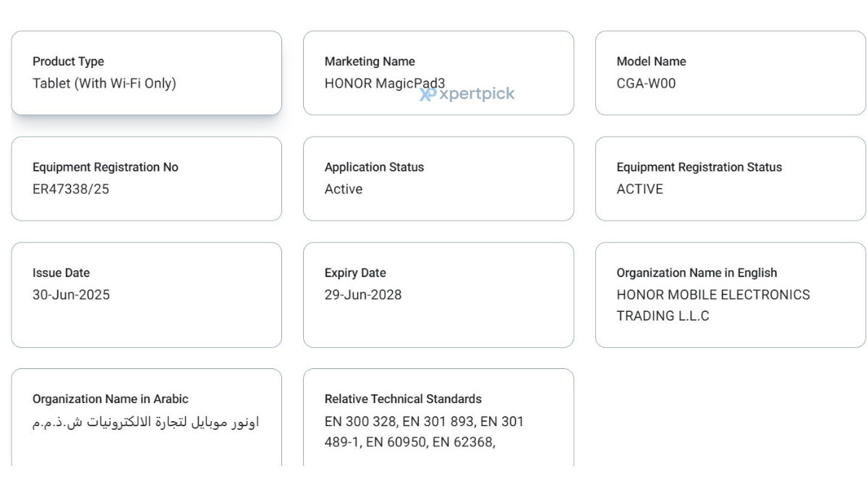The height and width of the screenshot is (492, 868).
Task: Click HONOR MOBILE ELECTRONICS TRADING L.L.C text
Action: coord(713,305)
